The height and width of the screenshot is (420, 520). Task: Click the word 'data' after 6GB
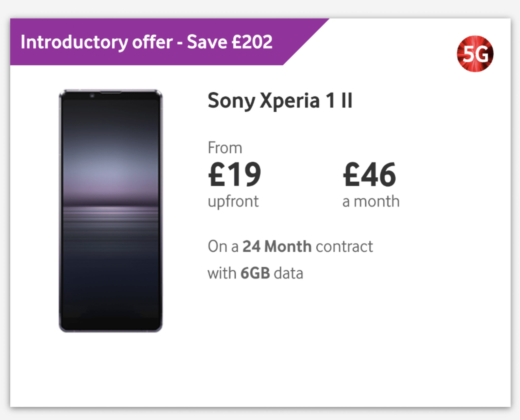click(x=288, y=273)
